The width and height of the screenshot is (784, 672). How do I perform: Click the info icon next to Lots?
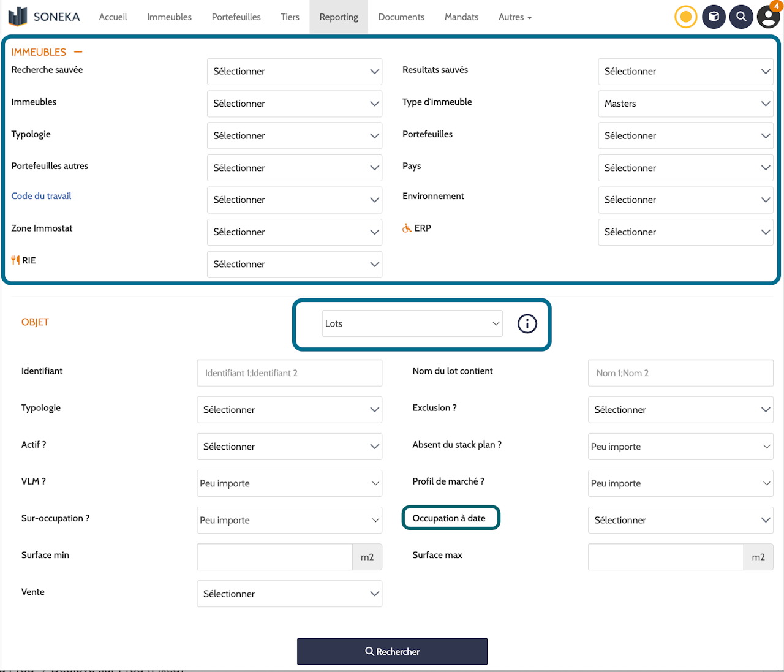click(527, 323)
